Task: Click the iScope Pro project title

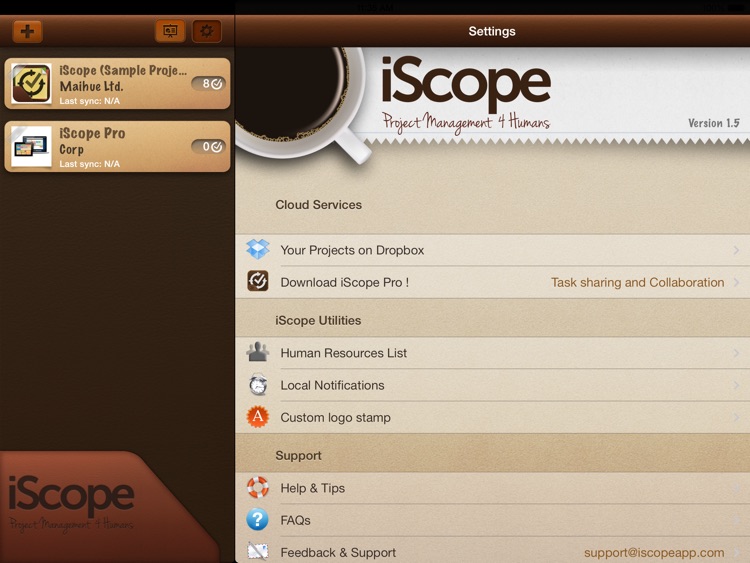Action: click(92, 133)
